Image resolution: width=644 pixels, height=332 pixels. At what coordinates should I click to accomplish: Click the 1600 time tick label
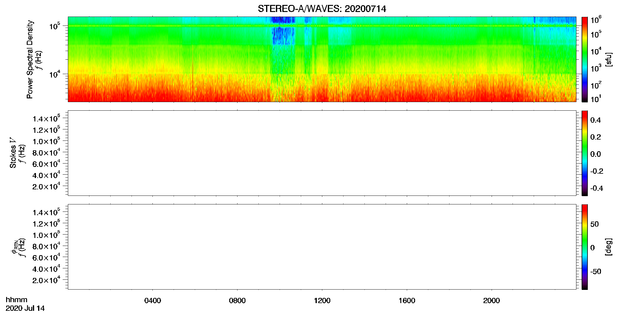407,301
